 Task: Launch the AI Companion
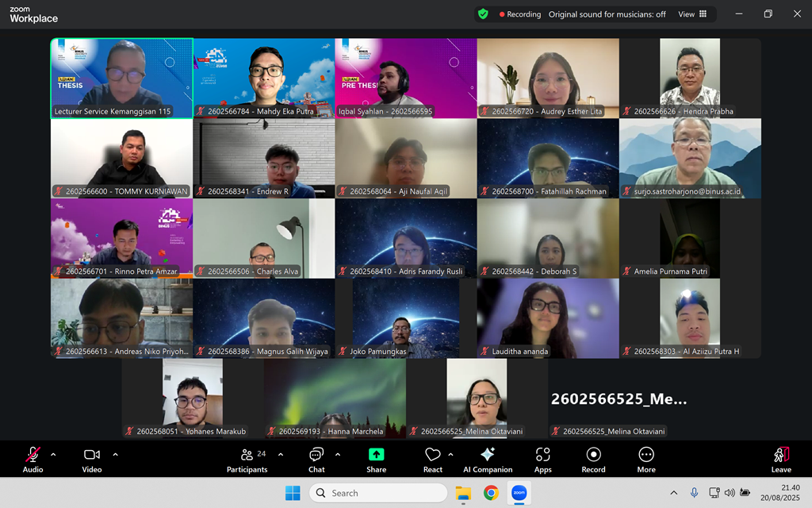click(x=488, y=459)
